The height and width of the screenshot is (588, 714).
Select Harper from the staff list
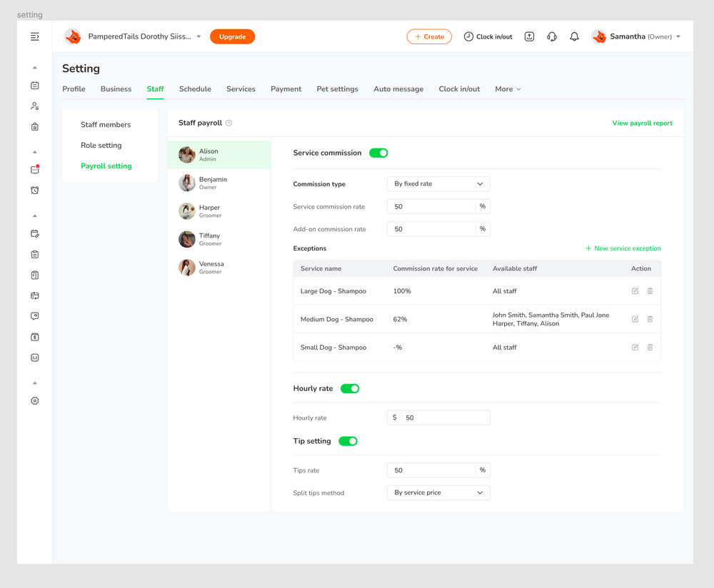tap(209, 211)
